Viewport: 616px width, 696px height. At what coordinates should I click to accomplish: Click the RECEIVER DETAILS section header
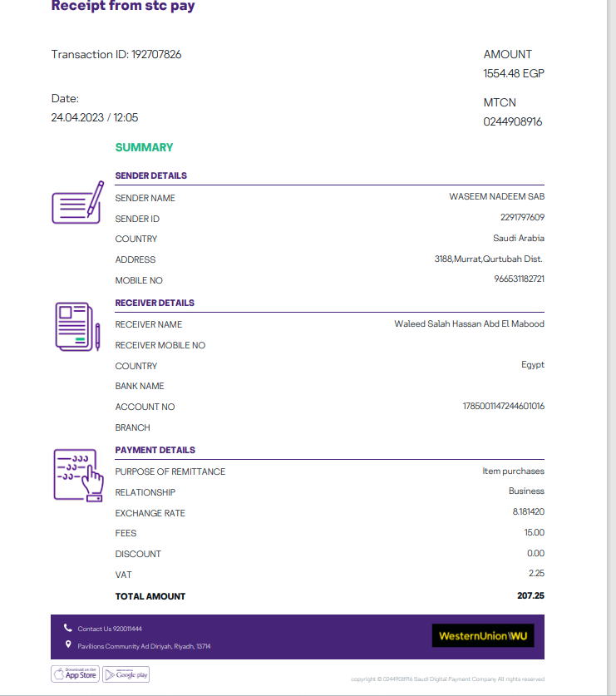pyautogui.click(x=155, y=304)
